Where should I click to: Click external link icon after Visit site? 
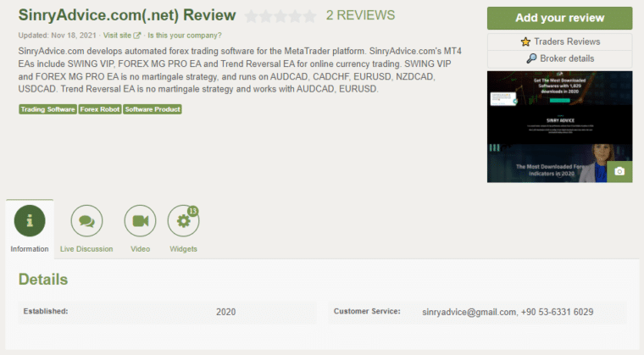pos(137,36)
